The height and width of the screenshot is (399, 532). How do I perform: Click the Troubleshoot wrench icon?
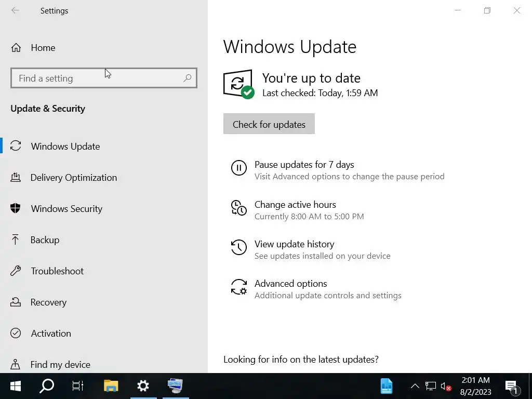pyautogui.click(x=16, y=271)
